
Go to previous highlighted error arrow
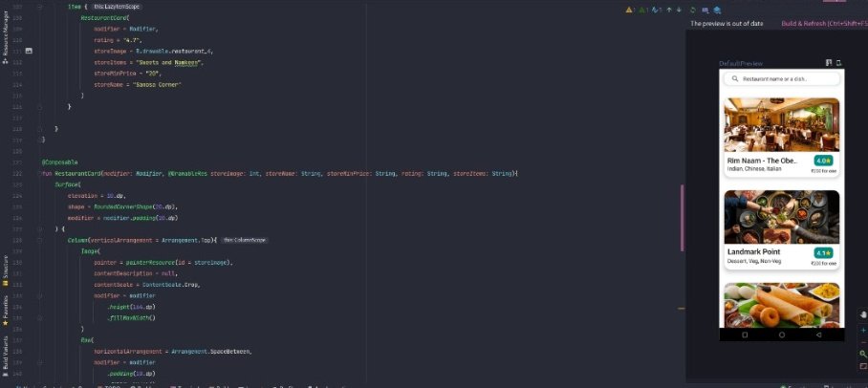669,10
